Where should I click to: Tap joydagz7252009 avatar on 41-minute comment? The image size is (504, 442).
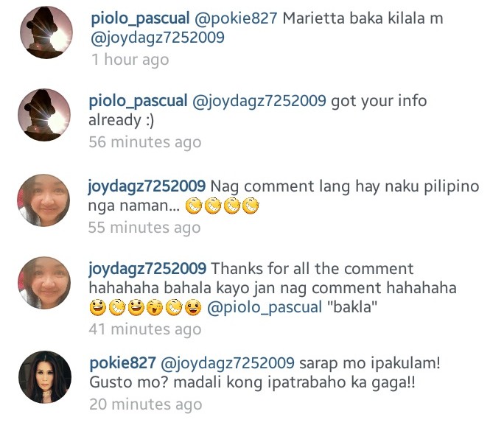44,283
